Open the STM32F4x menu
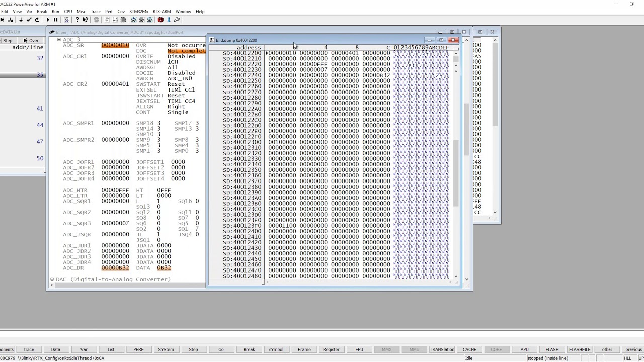Viewport: 644px width, 362px height. click(138, 11)
